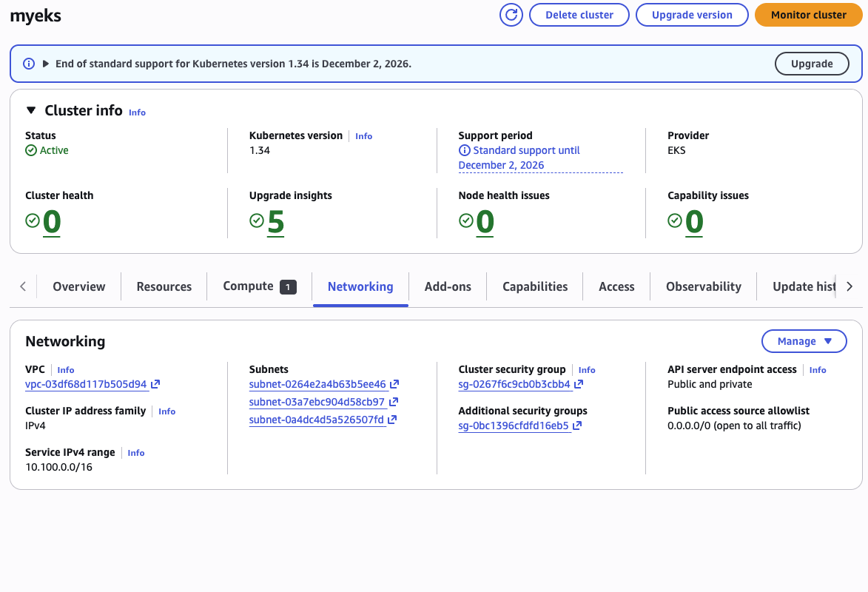Viewport: 868px width, 592px height.
Task: Open the Manage dropdown in Networking
Action: tap(804, 341)
